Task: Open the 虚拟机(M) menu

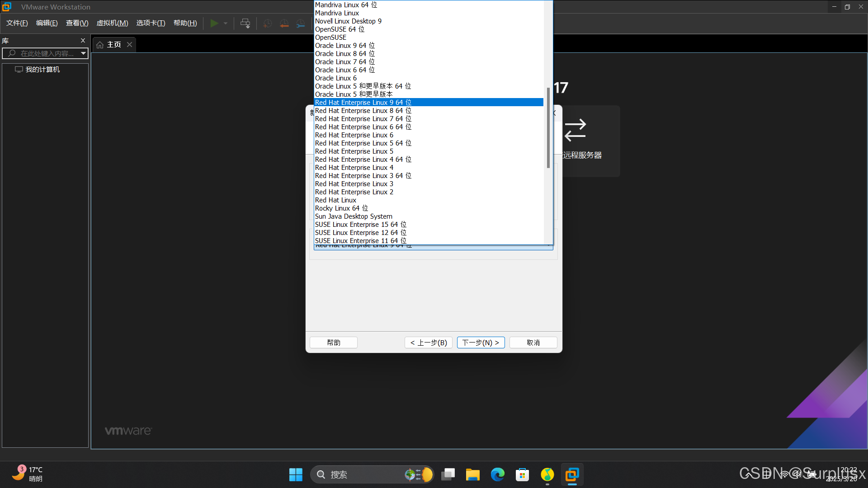Action: pos(112,23)
